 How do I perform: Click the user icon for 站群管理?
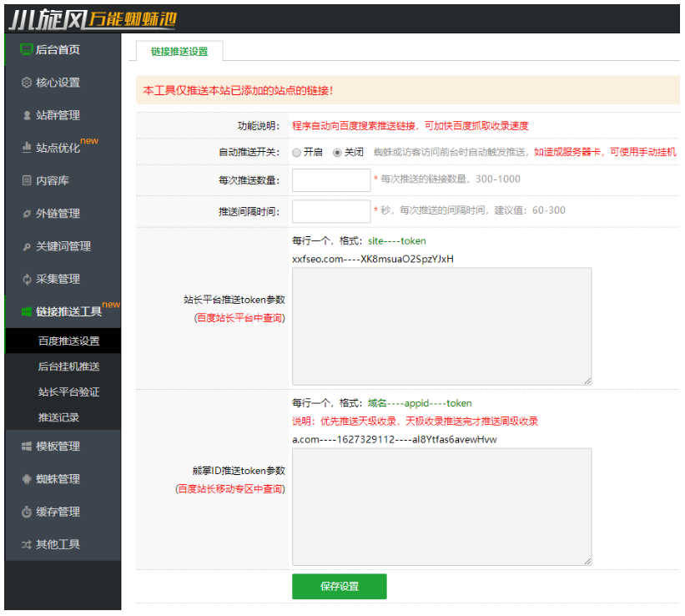click(x=27, y=115)
